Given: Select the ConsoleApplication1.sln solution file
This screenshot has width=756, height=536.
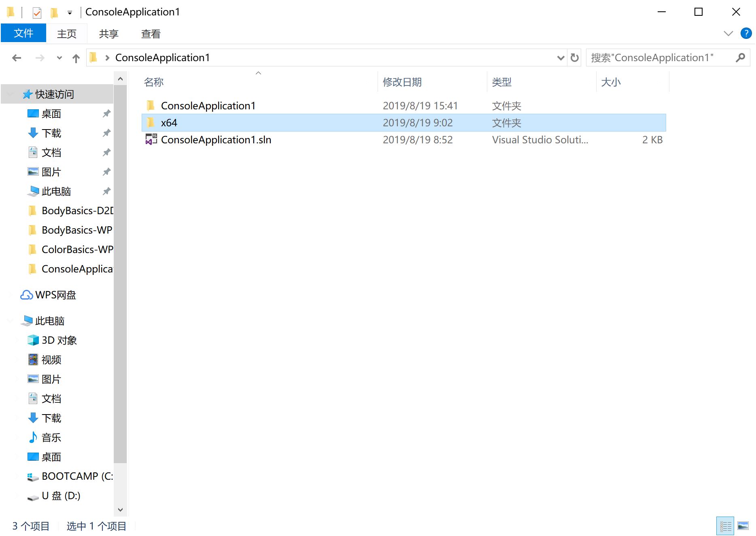Looking at the screenshot, I should click(216, 140).
